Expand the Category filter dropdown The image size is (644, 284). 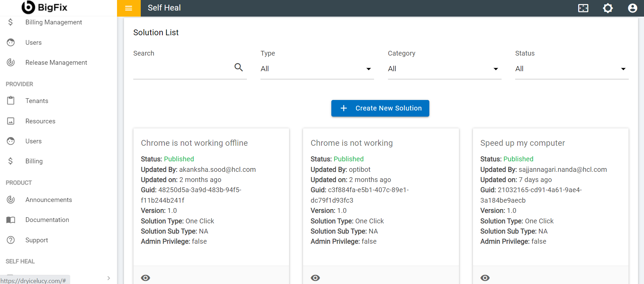pyautogui.click(x=444, y=69)
